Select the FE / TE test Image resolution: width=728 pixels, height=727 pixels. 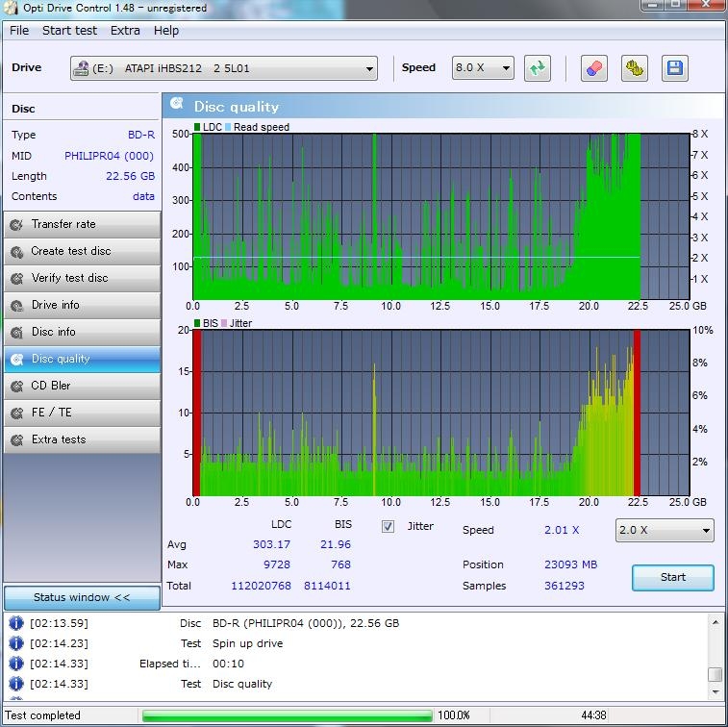click(81, 413)
